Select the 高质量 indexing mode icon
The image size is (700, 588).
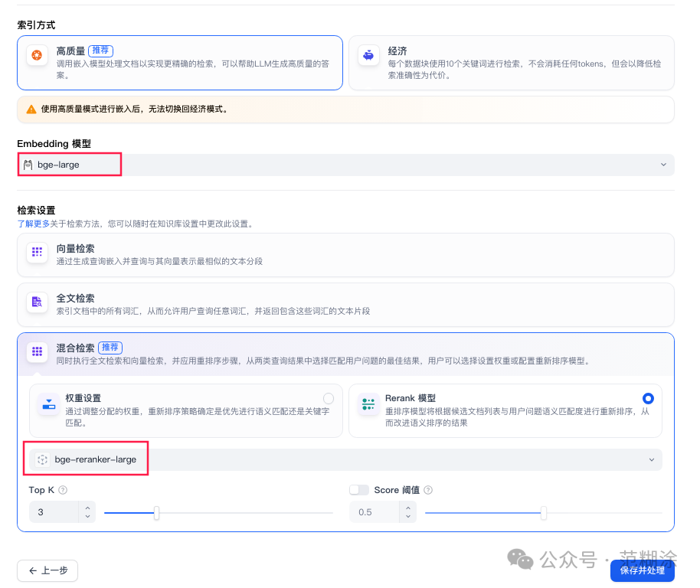pyautogui.click(x=36, y=57)
